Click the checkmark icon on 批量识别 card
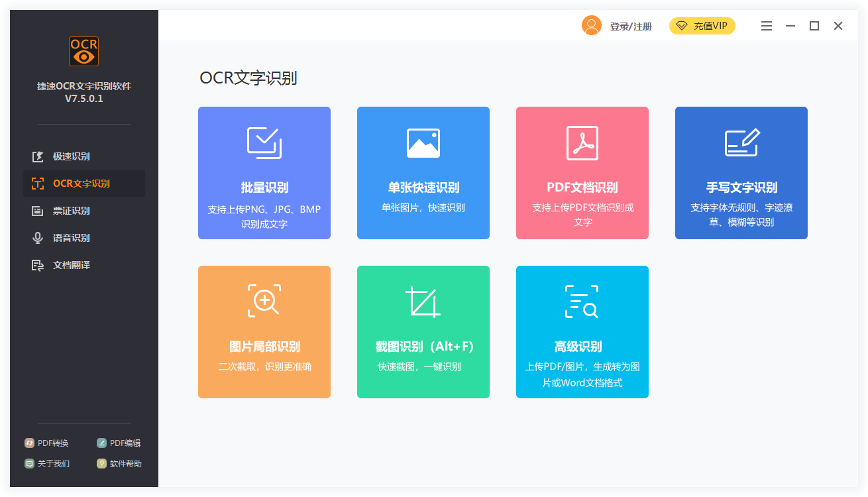This screenshot has width=868, height=497. point(264,143)
